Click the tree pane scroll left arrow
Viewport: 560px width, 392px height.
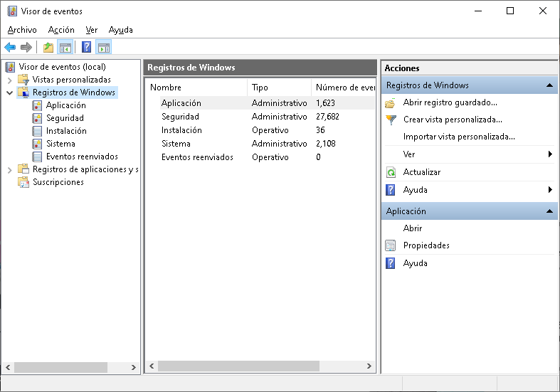[8, 367]
